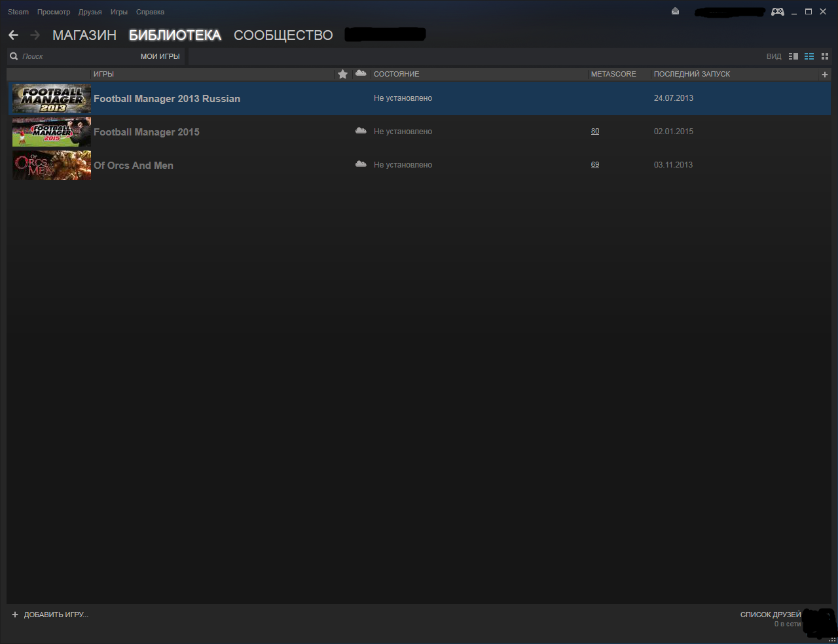
Task: Go forward with the right arrow
Action: (35, 35)
